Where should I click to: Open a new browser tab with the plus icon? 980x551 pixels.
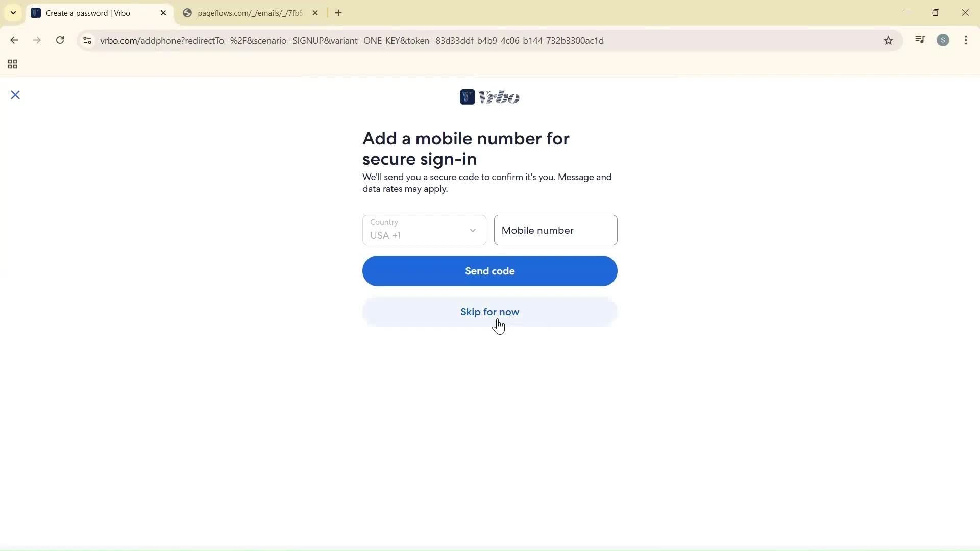pyautogui.click(x=338, y=13)
